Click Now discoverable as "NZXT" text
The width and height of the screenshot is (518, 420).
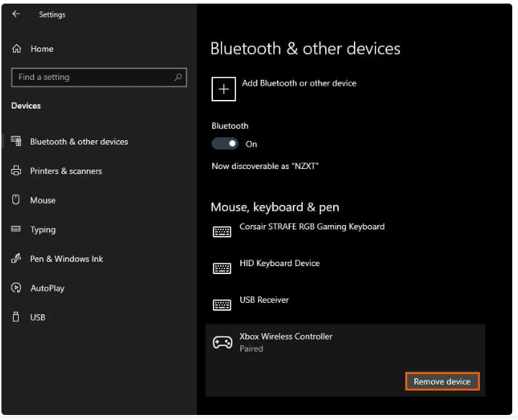tap(265, 166)
